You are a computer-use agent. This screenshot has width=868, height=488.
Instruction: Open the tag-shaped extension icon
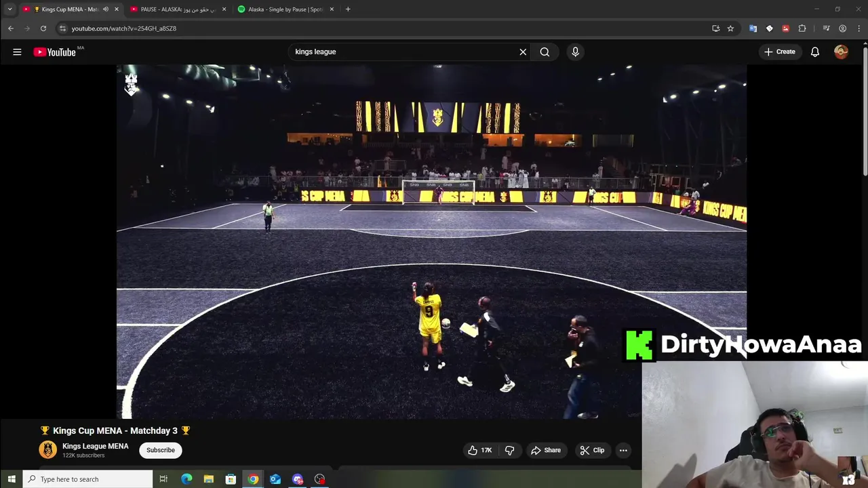click(769, 28)
